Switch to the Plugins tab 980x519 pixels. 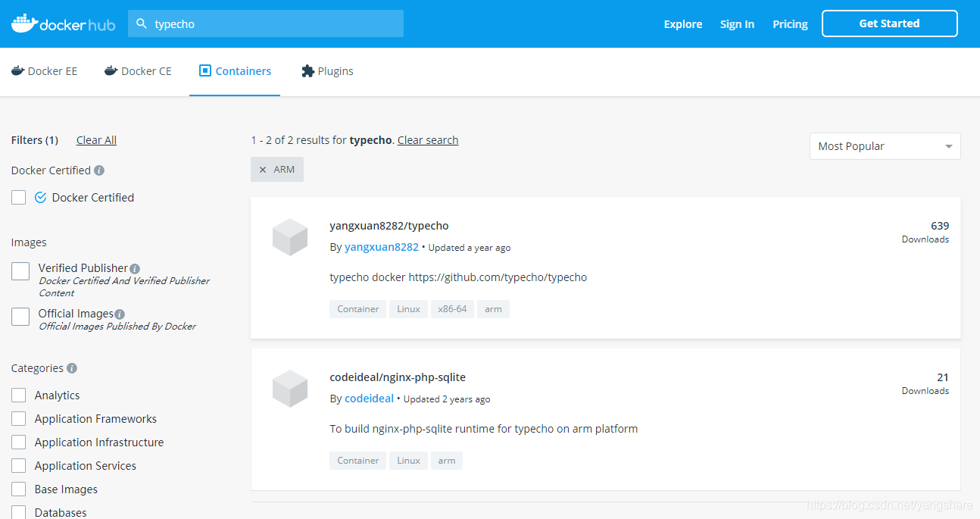327,71
